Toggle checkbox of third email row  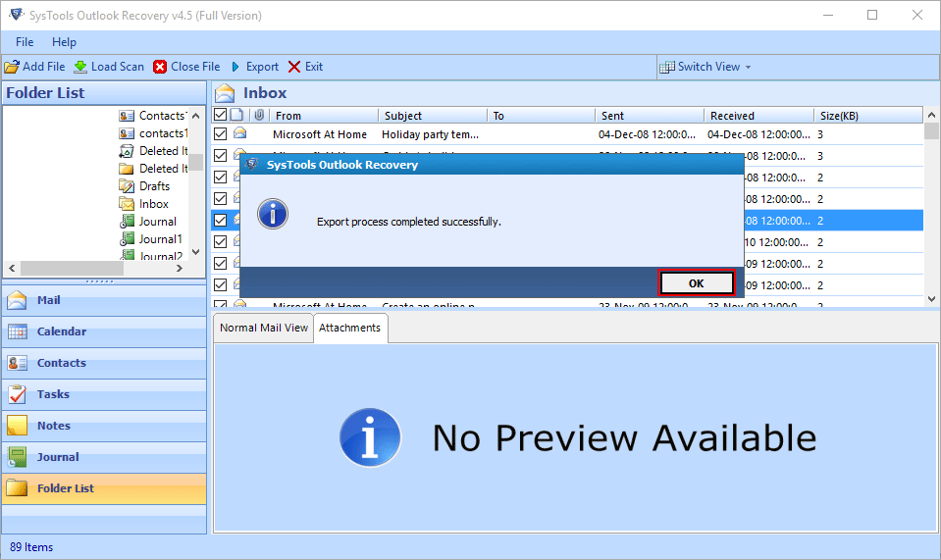pos(220,177)
